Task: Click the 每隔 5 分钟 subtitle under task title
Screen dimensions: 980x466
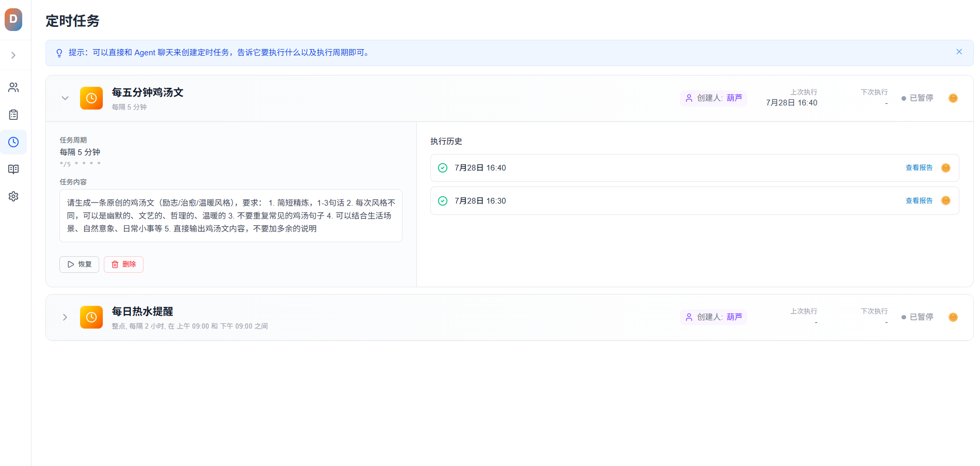Action: click(129, 107)
